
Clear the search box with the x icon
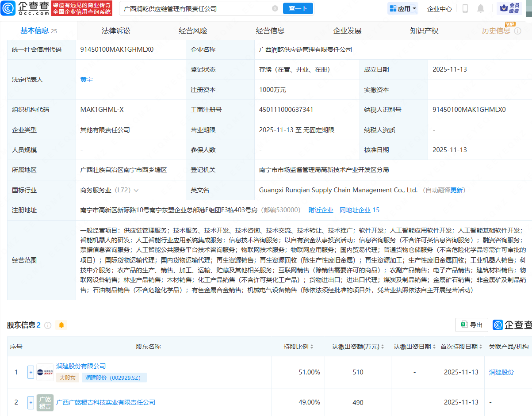(x=275, y=8)
